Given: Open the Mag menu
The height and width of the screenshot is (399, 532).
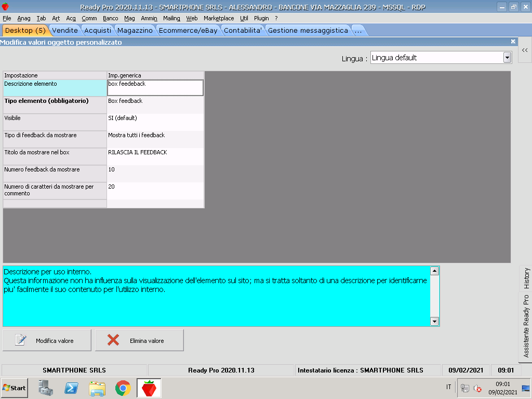Looking at the screenshot, I should tap(129, 18).
